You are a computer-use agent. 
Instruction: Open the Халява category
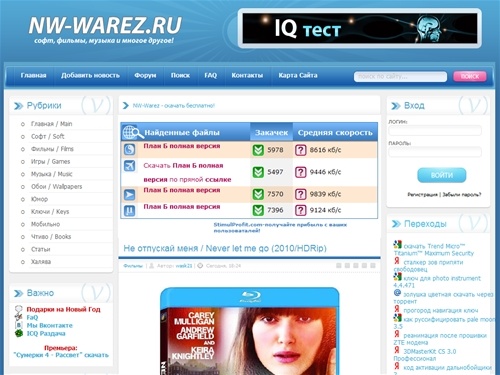click(41, 262)
